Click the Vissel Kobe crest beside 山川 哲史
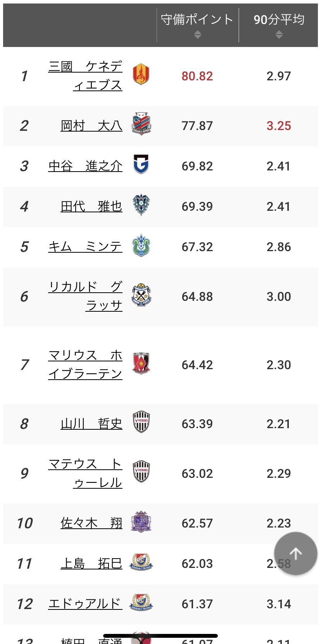 [141, 422]
